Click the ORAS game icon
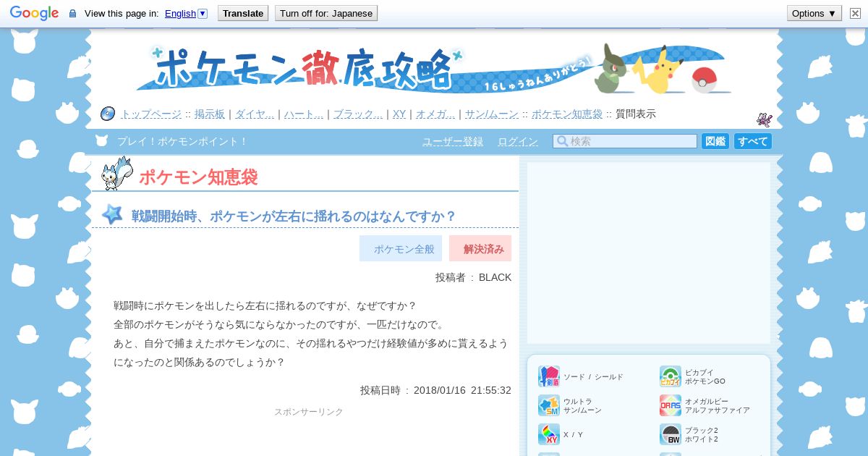868x456 pixels. [671, 405]
